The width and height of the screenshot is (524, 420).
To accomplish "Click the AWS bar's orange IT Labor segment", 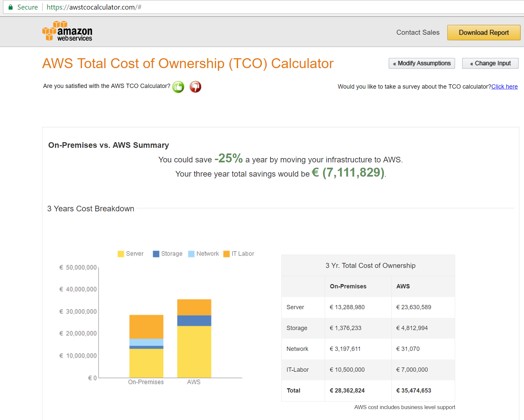I will tap(194, 308).
